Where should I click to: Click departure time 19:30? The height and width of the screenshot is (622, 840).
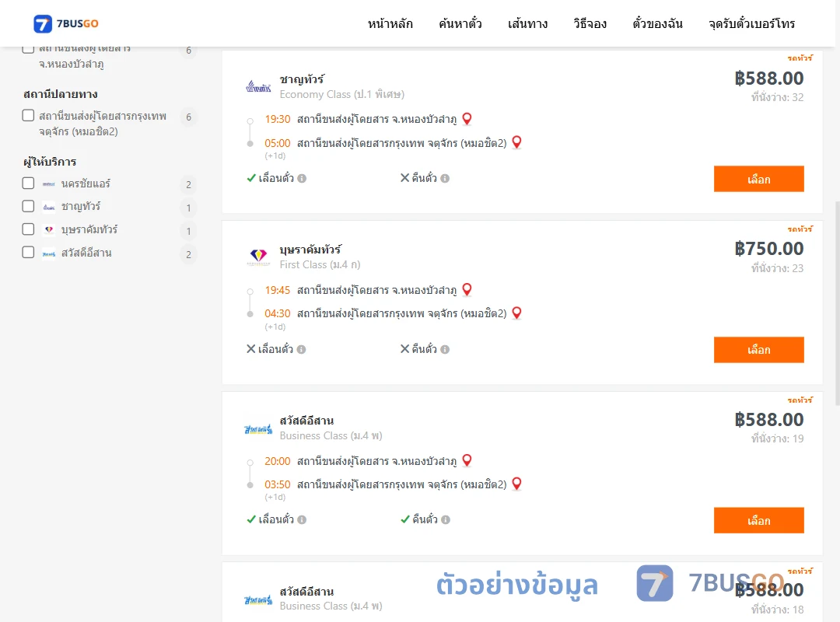click(x=278, y=119)
